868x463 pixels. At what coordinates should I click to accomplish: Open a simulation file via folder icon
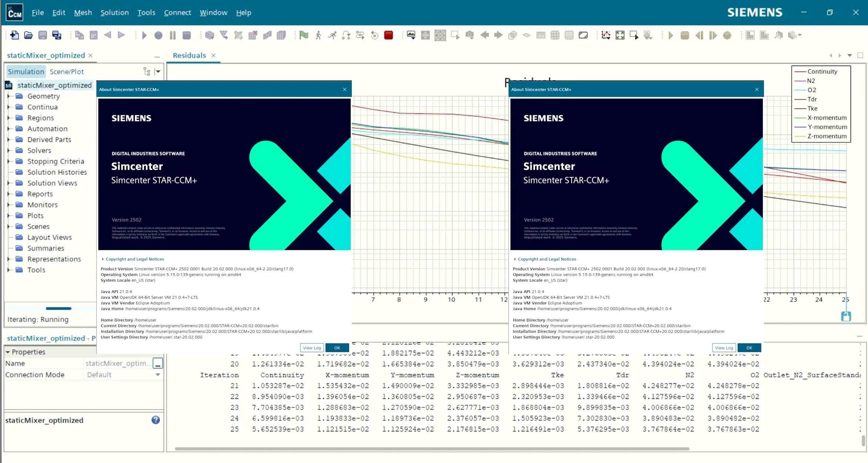[x=29, y=35]
